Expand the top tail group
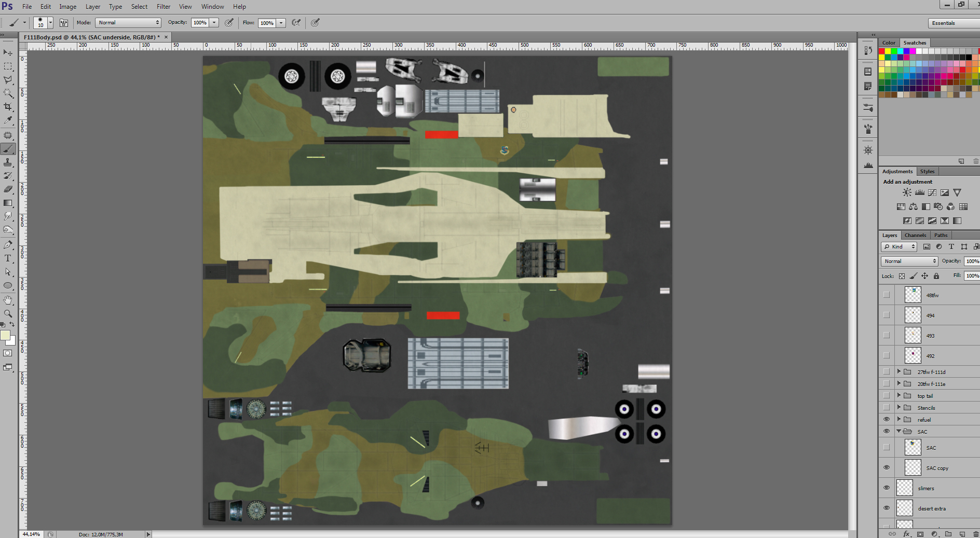980x538 pixels. (899, 395)
